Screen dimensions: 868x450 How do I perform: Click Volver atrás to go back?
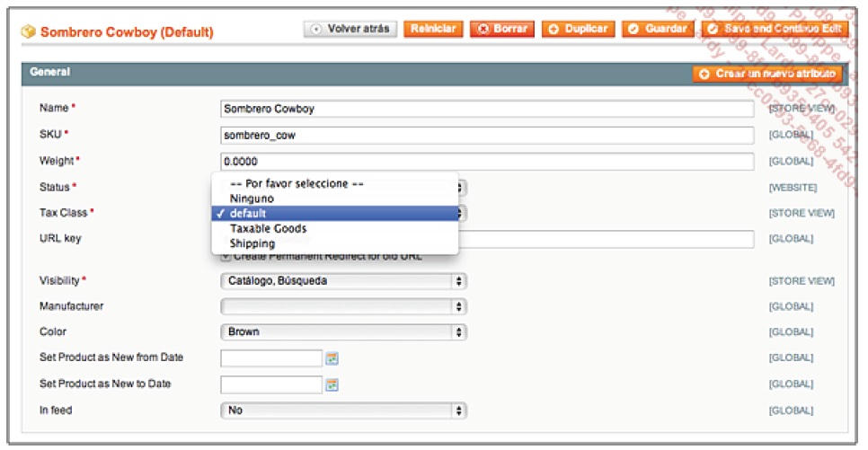(350, 29)
